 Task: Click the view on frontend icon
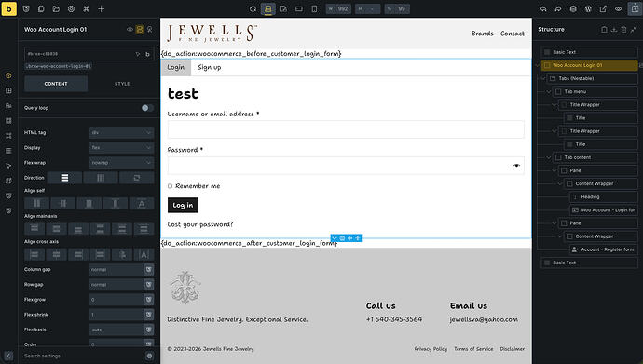coord(603,8)
